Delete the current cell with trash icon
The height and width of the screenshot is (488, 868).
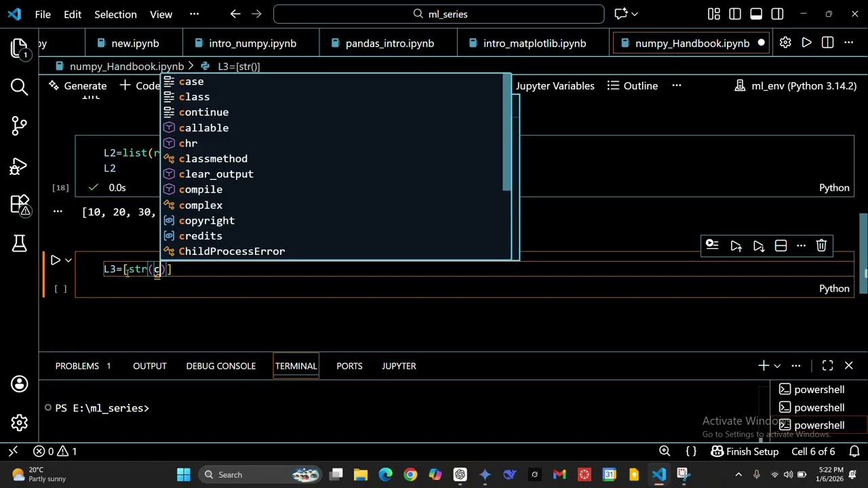click(x=821, y=245)
